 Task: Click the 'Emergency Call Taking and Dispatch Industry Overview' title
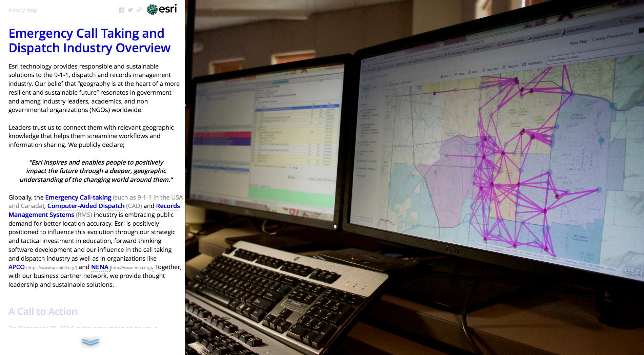click(x=89, y=41)
